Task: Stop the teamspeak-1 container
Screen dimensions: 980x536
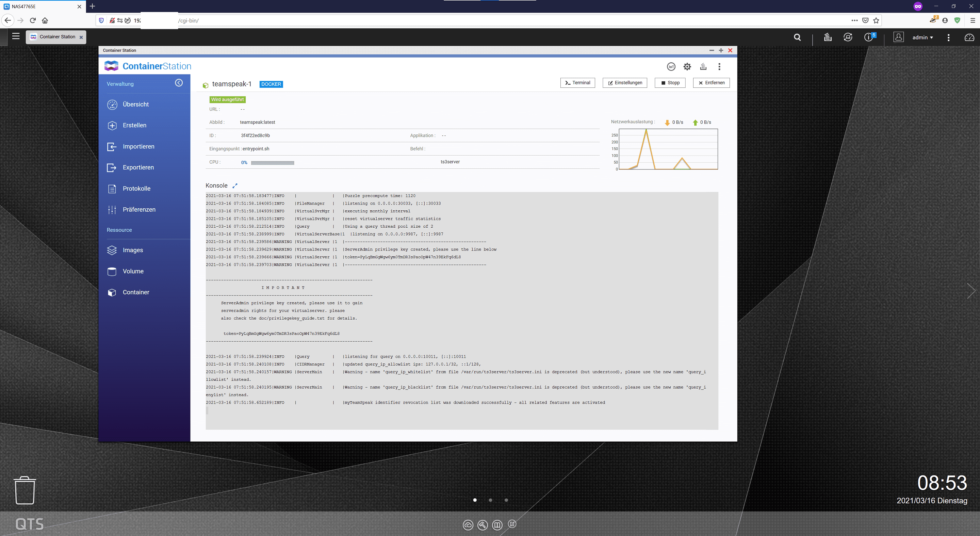Action: (x=670, y=83)
